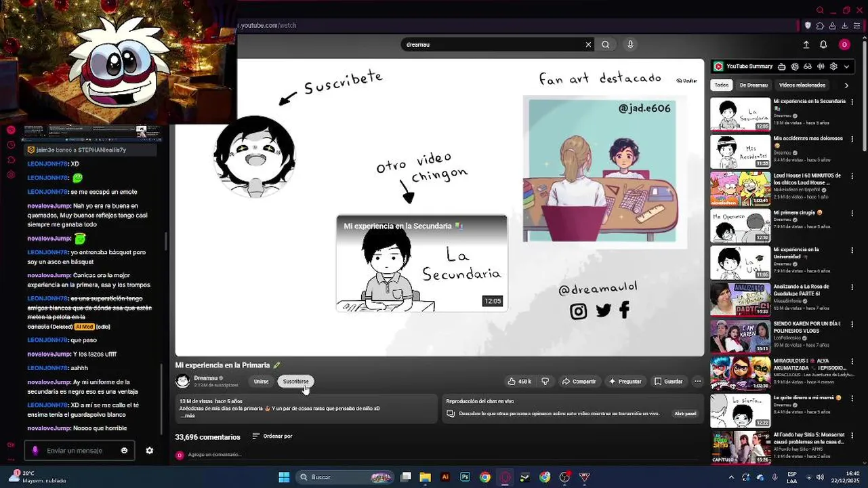Open the Dreamau channel avatar

182,381
